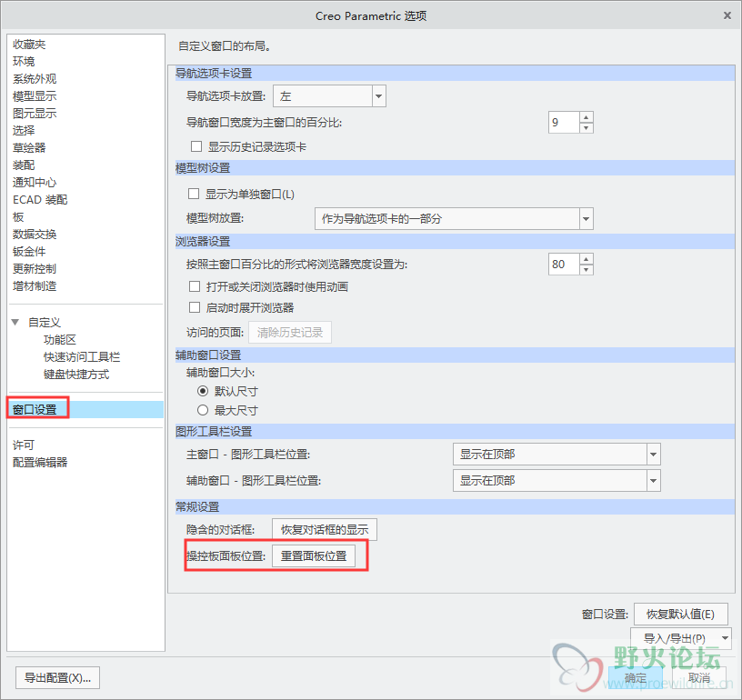
Task: Open 主窗口 图形工具栏位置 dropdown
Action: 556,454
